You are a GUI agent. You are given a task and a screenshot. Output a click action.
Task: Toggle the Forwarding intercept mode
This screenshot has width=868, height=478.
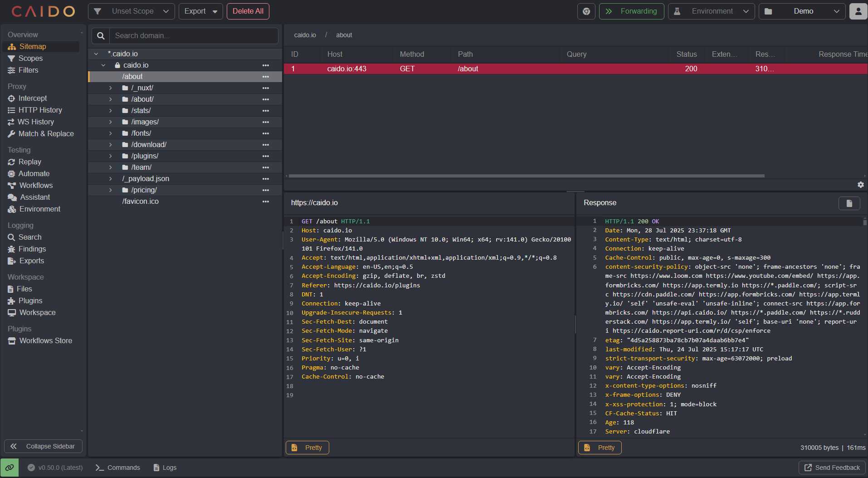[x=632, y=11]
